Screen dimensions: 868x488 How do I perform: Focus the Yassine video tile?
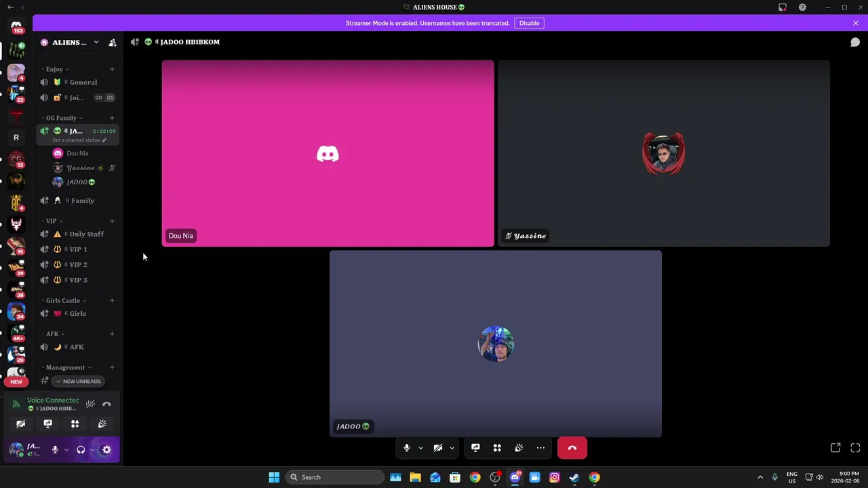coord(664,154)
